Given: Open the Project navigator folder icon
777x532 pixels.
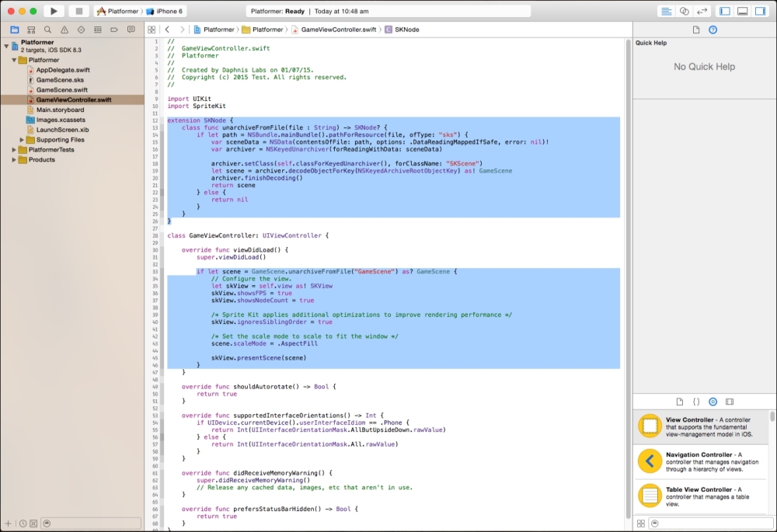Looking at the screenshot, I should tap(15, 30).
